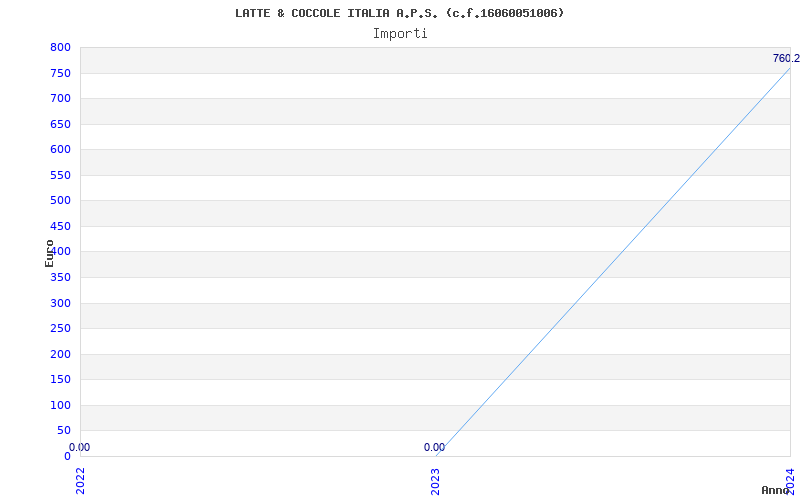Select the 800 y-axis tick label
The height and width of the screenshot is (500, 800).
(60, 47)
